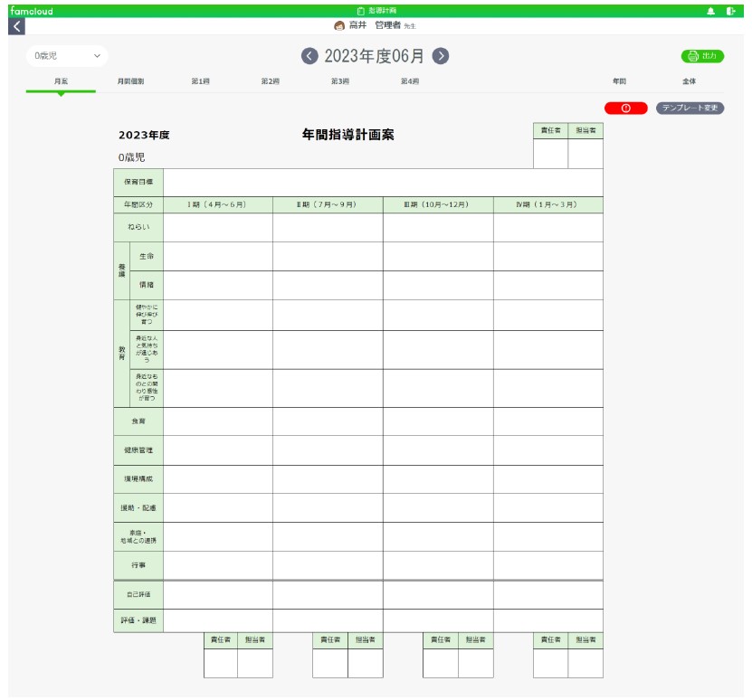Switch to the 年間 tab
Viewport: 752px width, 700px height.
click(x=619, y=81)
